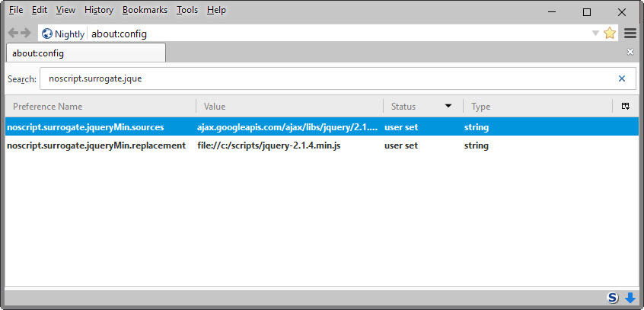The image size is (644, 310).
Task: Select noscript.surrogate.jqueryMin.sources preference
Action: click(x=85, y=127)
